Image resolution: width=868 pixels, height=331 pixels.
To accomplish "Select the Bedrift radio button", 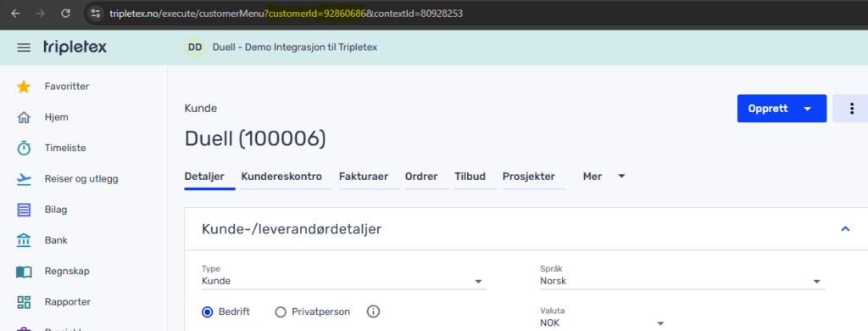I will 208,312.
